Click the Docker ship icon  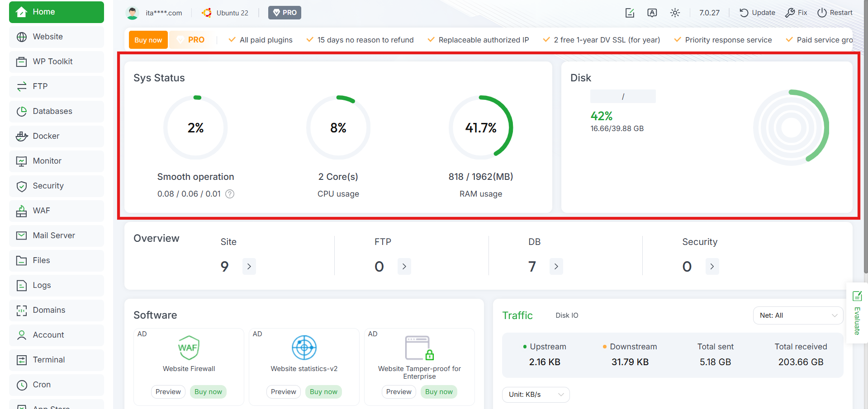(x=21, y=136)
